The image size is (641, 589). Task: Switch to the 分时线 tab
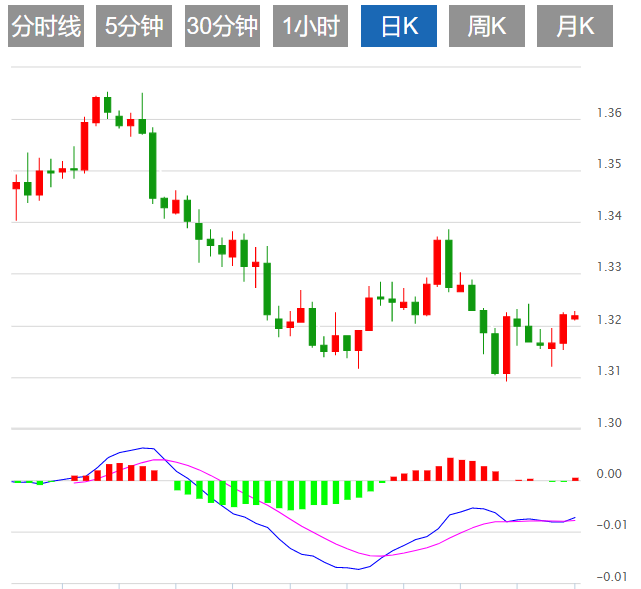(x=45, y=27)
